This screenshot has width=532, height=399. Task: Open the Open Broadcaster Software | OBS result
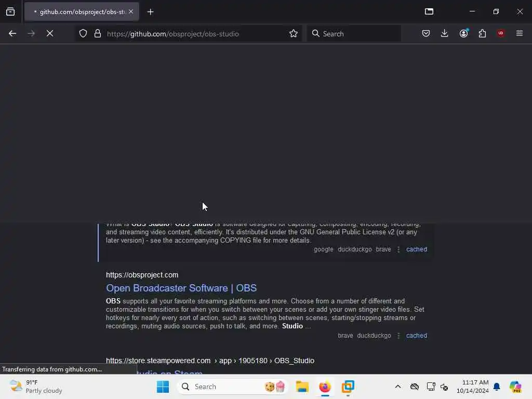click(x=181, y=288)
